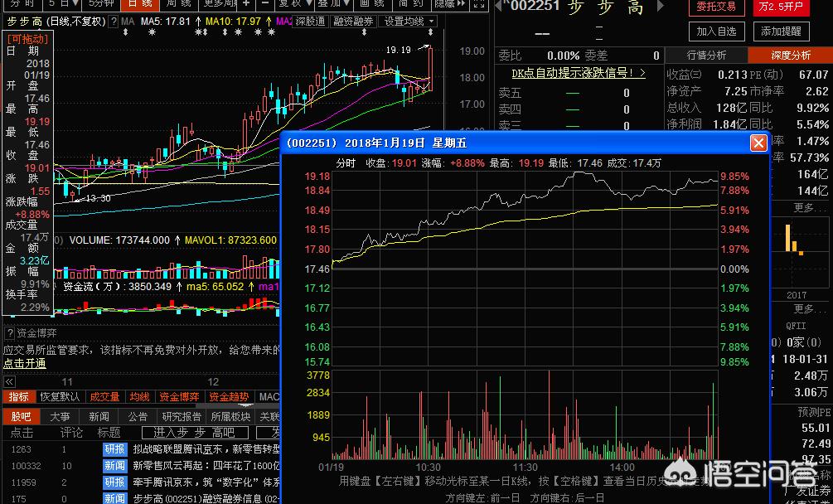Click 委托交易 button
The height and width of the screenshot is (504, 833).
[x=716, y=7]
